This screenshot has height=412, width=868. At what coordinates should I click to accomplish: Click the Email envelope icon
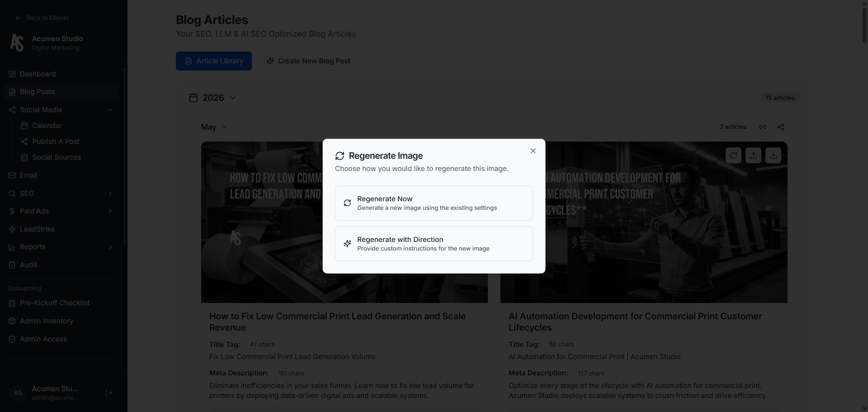12,175
